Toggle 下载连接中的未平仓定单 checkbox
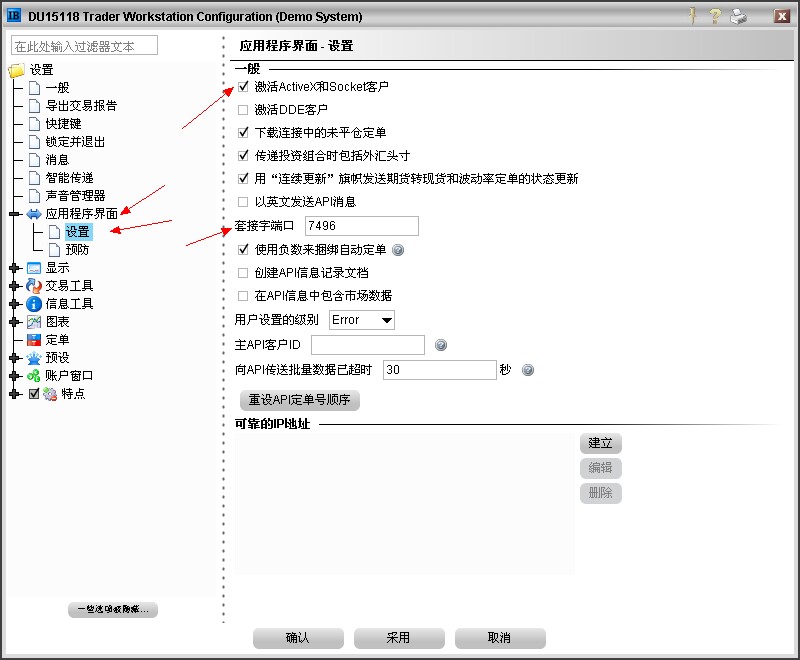The image size is (800, 660). click(x=243, y=133)
